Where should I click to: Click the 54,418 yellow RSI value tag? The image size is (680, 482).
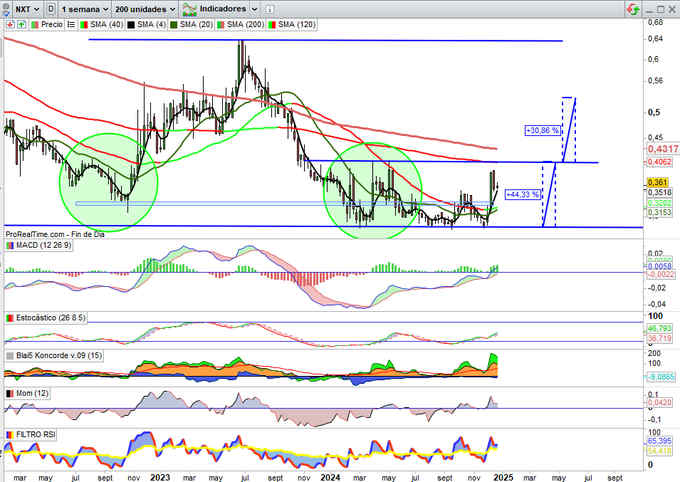click(660, 451)
